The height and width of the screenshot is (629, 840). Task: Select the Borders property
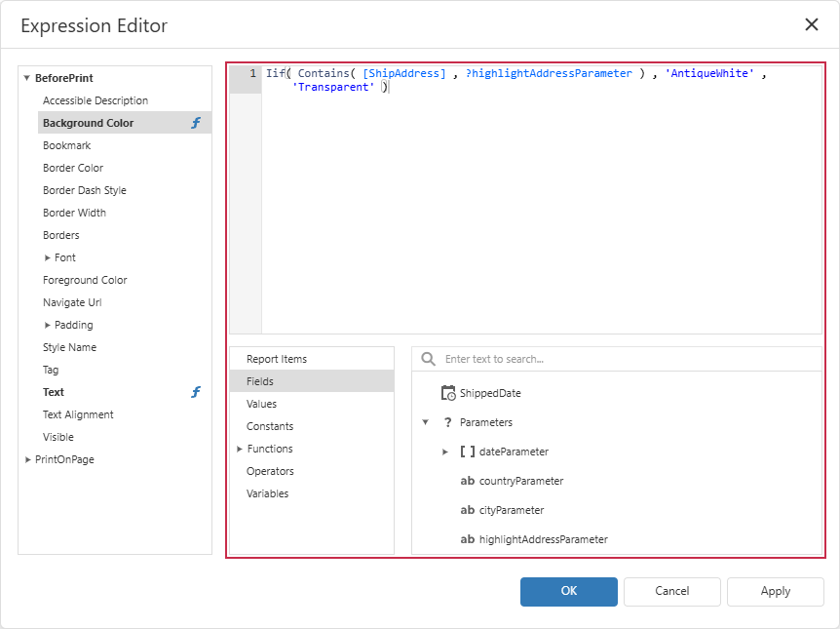pos(125,235)
